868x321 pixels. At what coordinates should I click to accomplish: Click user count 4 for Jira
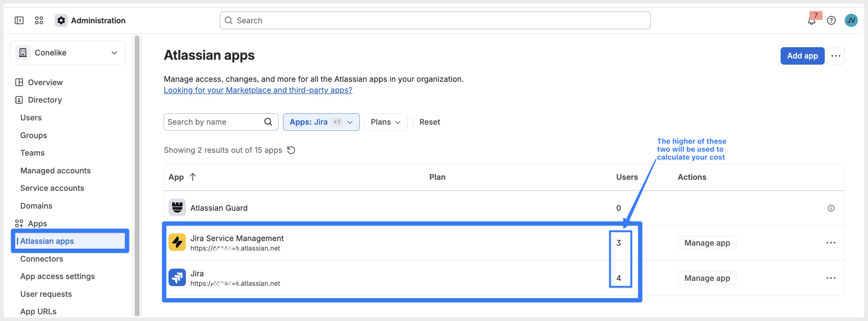619,278
